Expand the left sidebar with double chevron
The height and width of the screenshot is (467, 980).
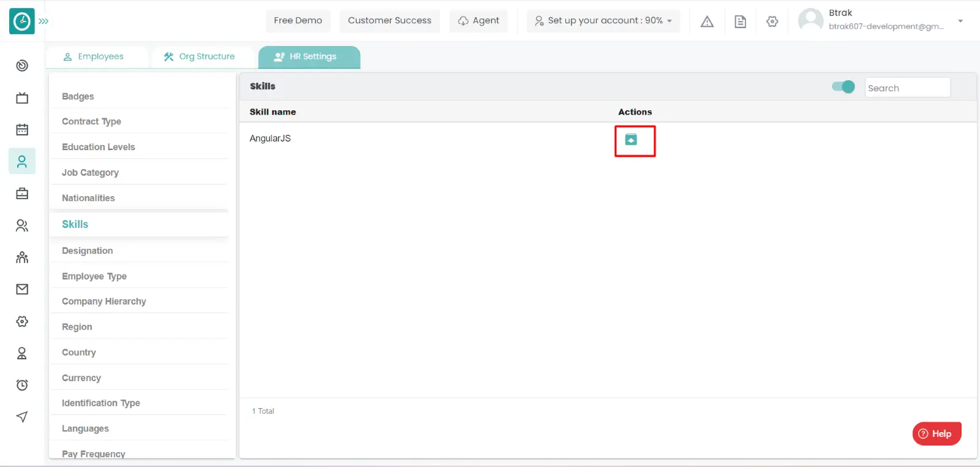(43, 21)
